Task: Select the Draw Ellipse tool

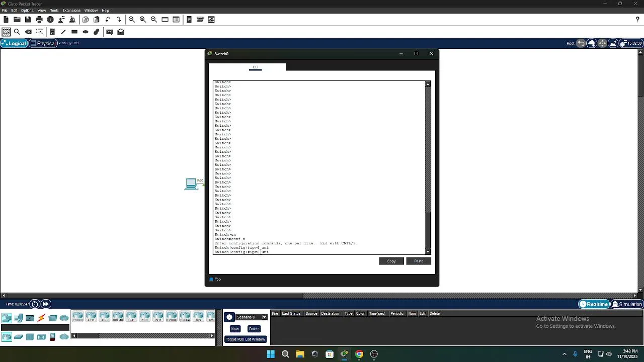Action: pyautogui.click(x=86, y=32)
